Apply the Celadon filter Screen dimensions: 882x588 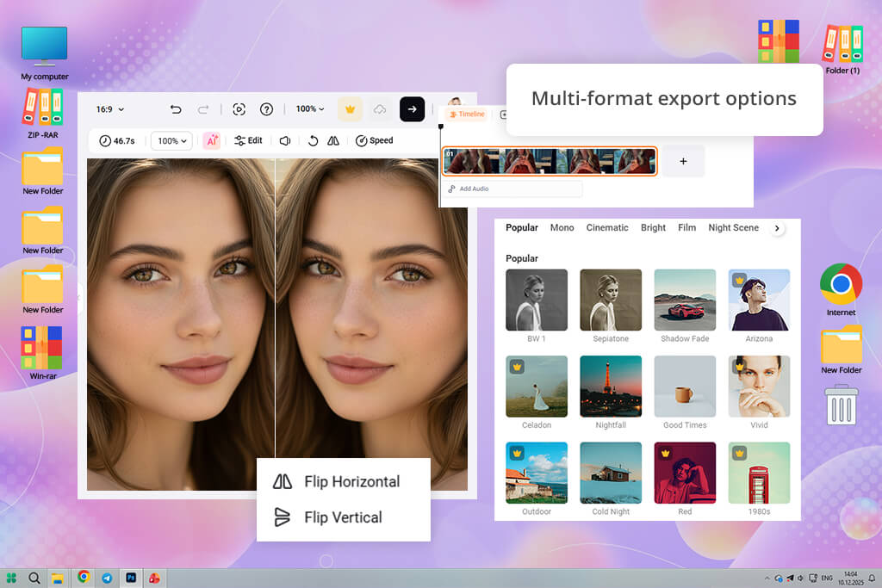click(537, 387)
